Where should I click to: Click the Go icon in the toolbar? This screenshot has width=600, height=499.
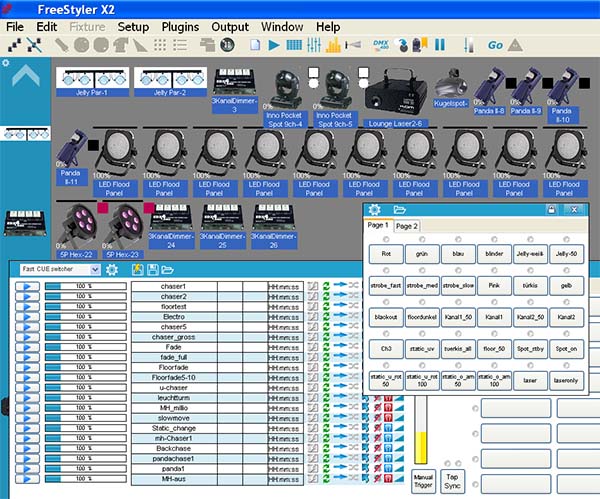[495, 45]
